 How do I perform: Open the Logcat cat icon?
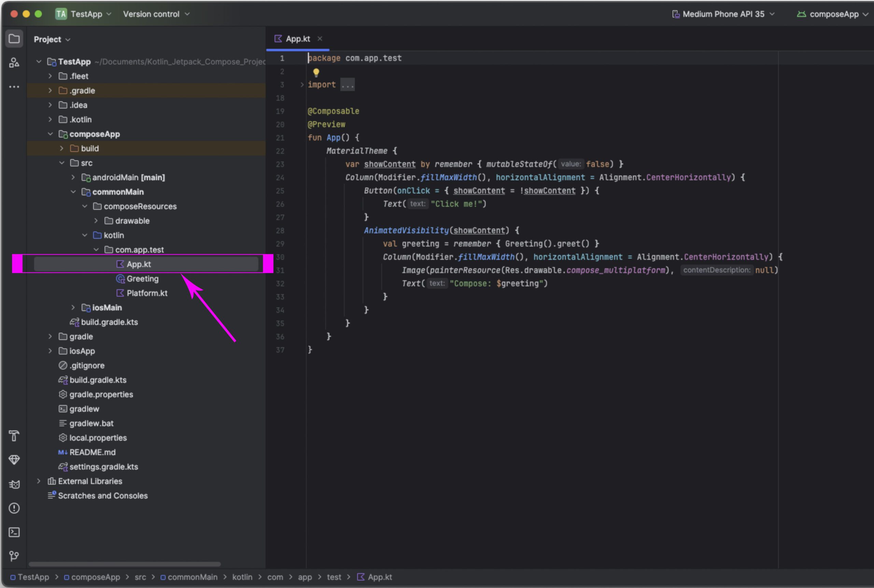(14, 484)
